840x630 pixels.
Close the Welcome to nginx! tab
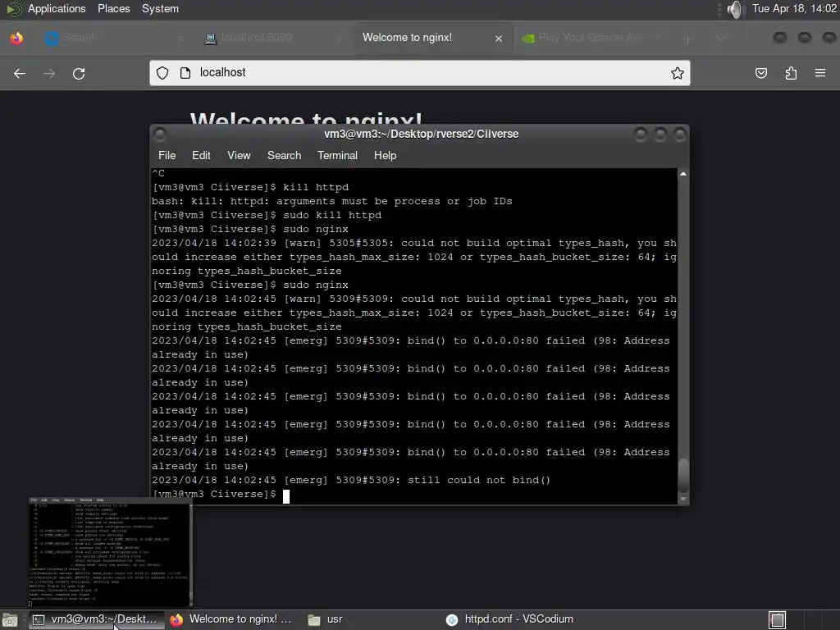(x=499, y=38)
